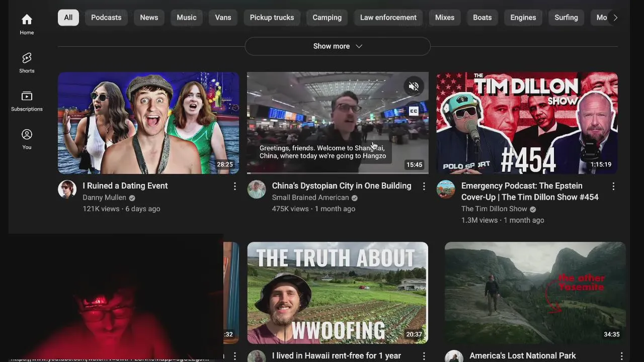Select the Mixes filter chip
644x362 pixels.
click(445, 18)
